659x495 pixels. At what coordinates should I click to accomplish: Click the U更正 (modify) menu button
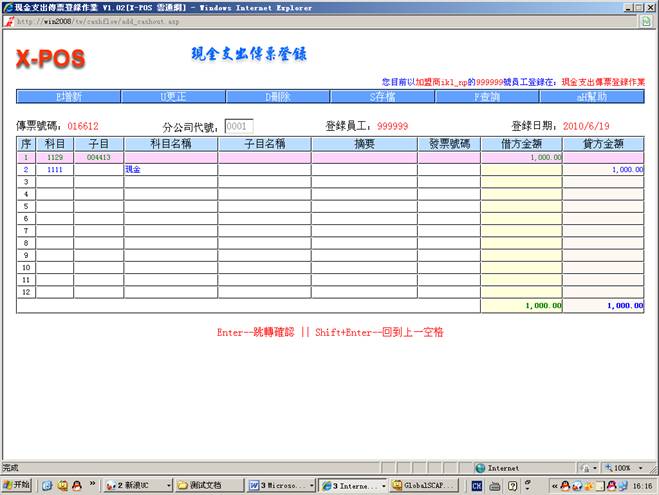[172, 97]
